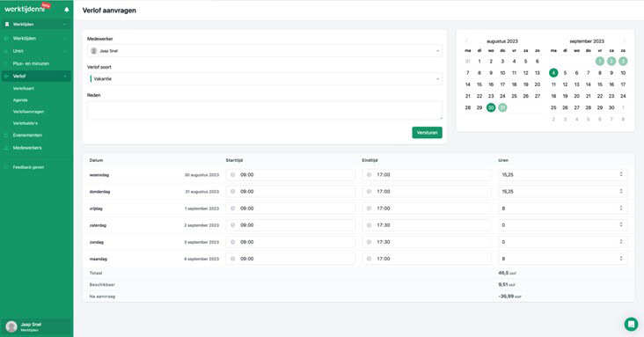This screenshot has width=644, height=337.
Task: Click the clock icon in zondag end time
Action: coord(369,242)
